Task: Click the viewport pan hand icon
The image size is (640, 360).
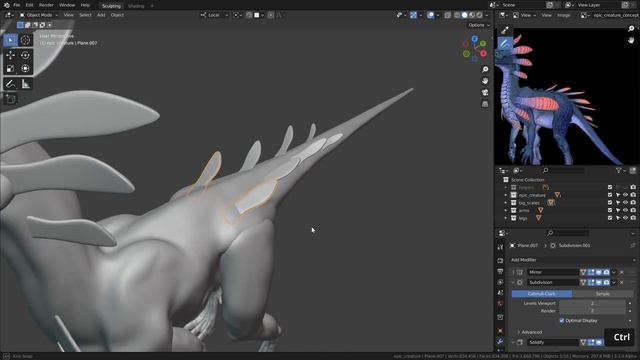Action: (x=485, y=81)
